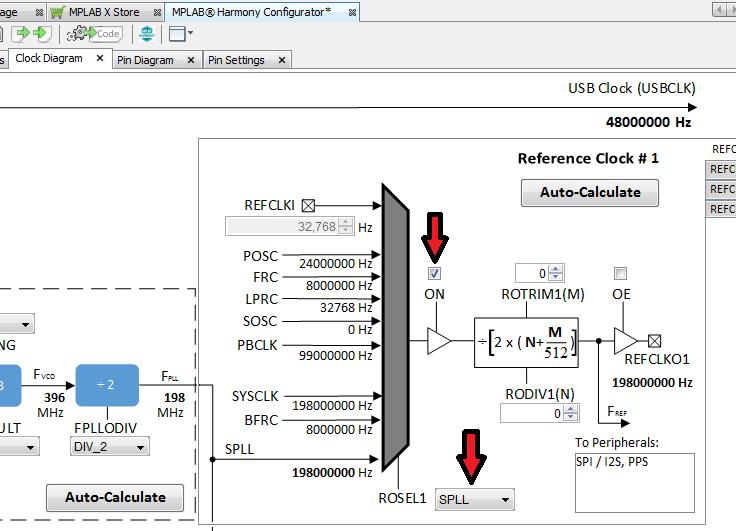The width and height of the screenshot is (736, 531).
Task: Open the ROSEL1 SPLL dropdown
Action: click(475, 499)
